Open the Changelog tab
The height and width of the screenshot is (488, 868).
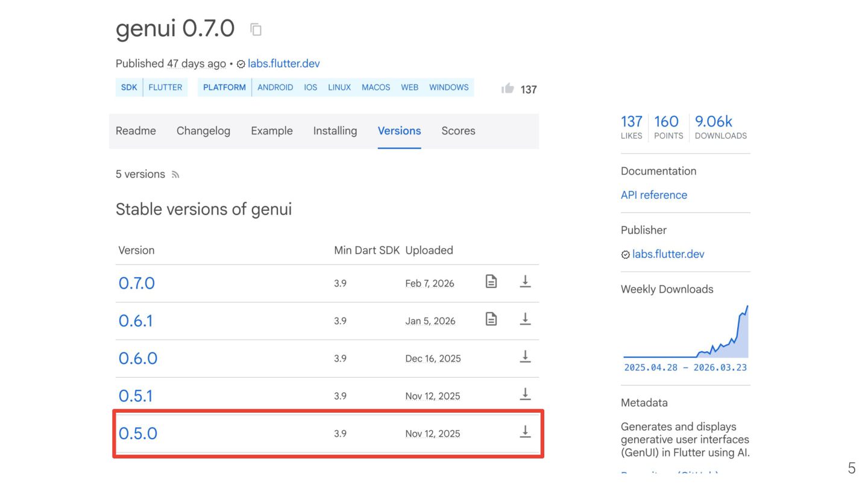203,131
